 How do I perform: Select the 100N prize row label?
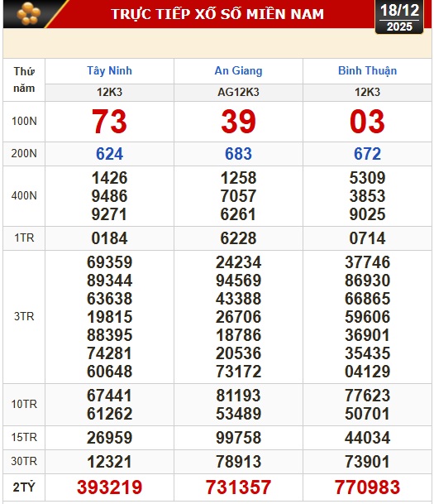click(x=24, y=122)
